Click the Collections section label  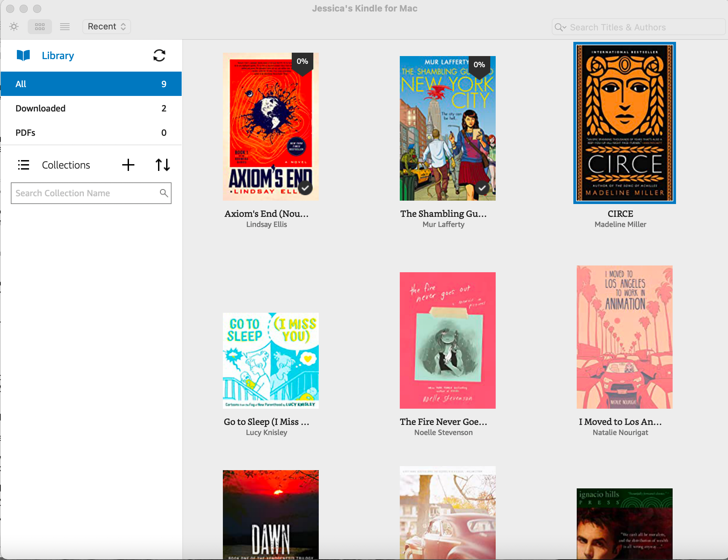67,165
